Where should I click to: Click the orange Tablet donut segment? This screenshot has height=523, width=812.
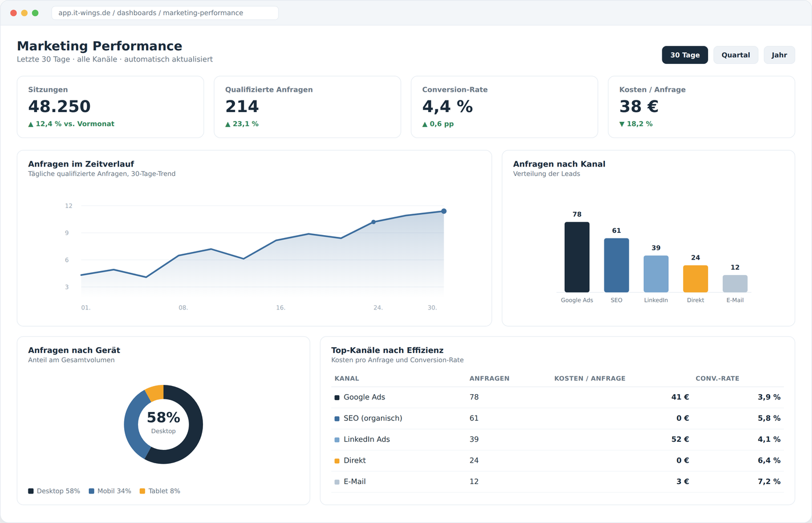(155, 393)
